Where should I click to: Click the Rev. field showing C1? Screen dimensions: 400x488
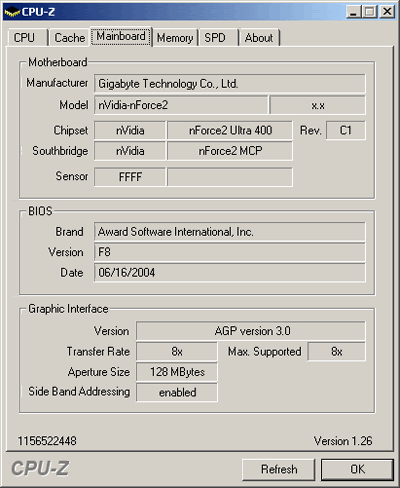point(346,130)
